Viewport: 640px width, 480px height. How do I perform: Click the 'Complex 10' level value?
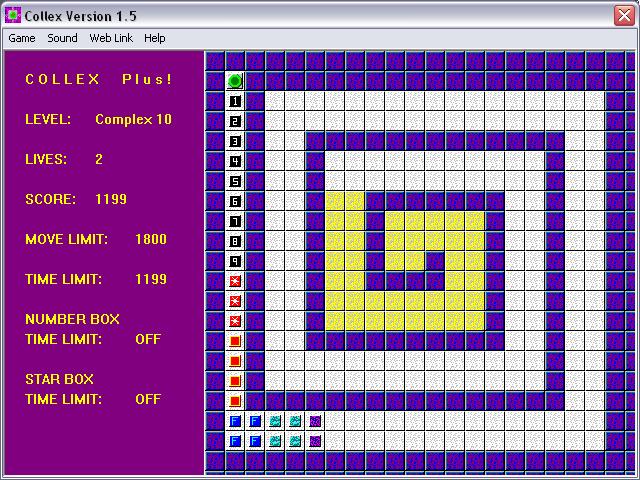point(133,119)
